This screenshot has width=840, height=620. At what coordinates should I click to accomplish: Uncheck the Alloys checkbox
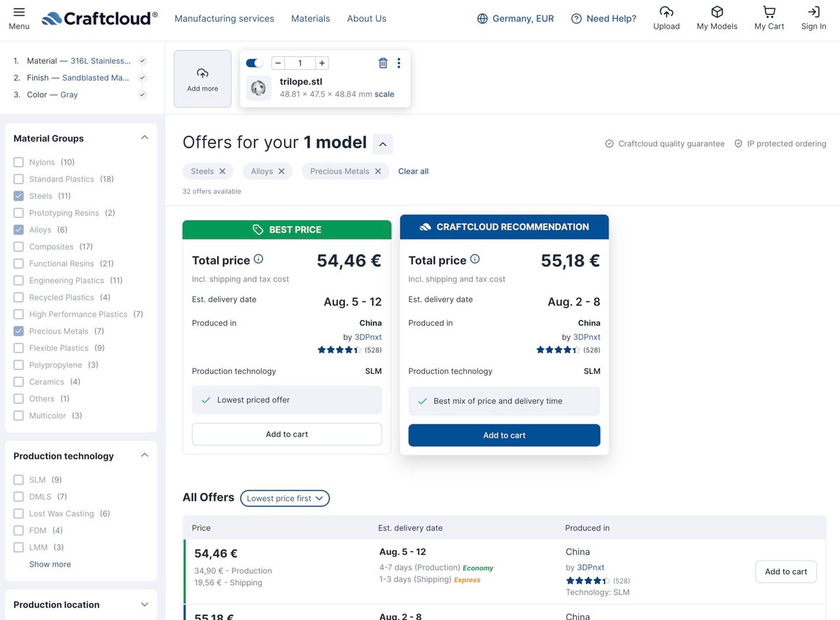[19, 230]
